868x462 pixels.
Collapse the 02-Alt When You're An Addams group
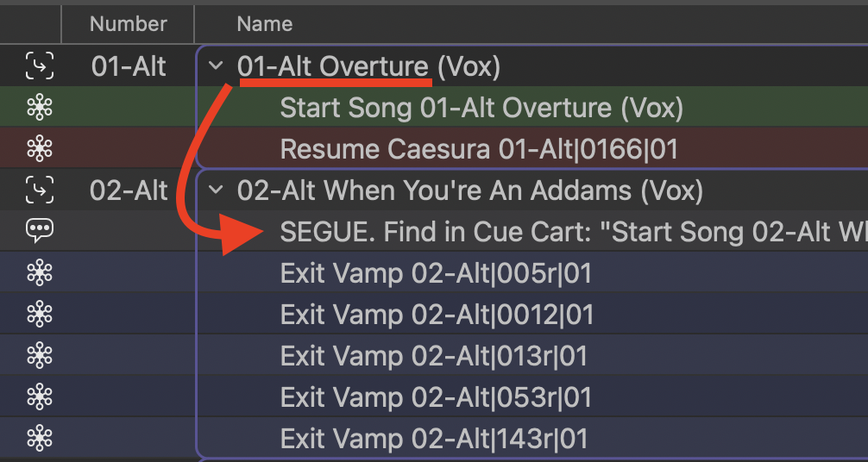click(216, 190)
